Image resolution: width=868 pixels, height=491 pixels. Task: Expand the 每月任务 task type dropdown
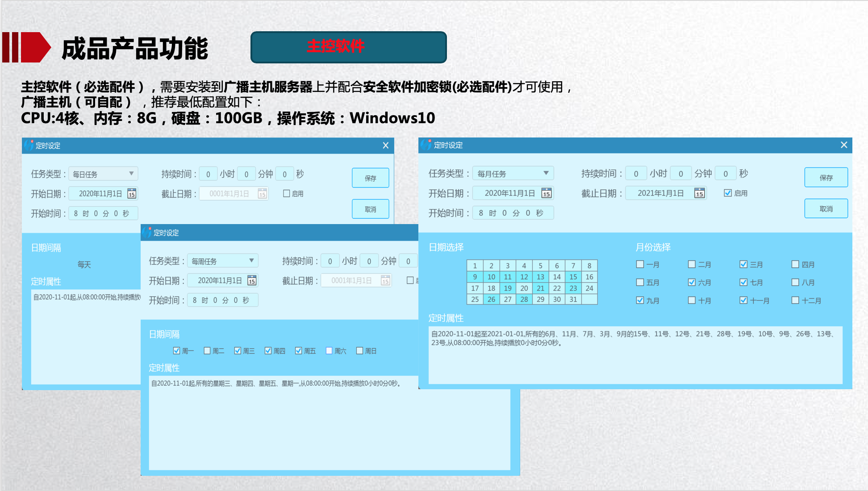546,173
